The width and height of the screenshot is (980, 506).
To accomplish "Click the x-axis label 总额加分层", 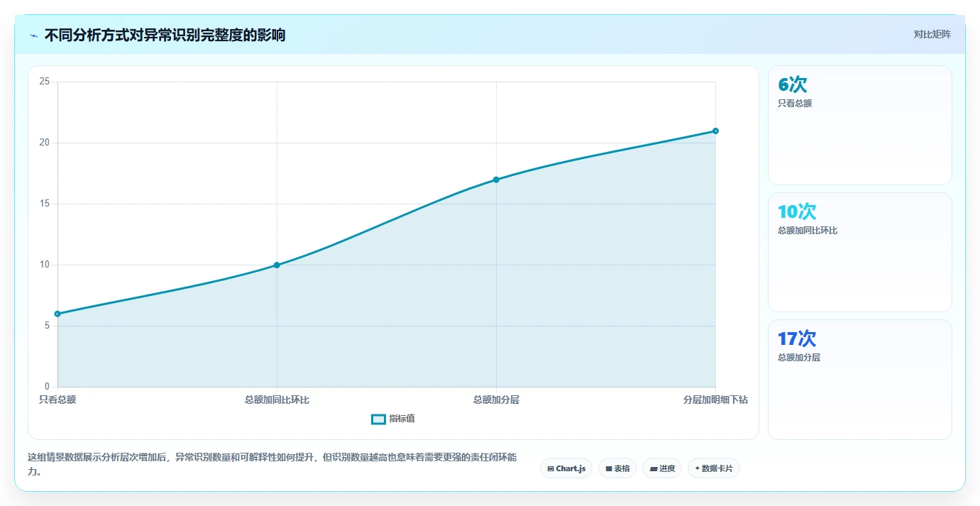I will (x=496, y=400).
